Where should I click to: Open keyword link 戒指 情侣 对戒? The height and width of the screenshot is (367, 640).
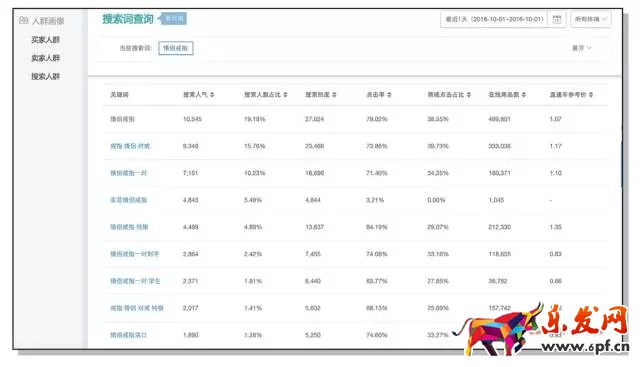point(130,146)
